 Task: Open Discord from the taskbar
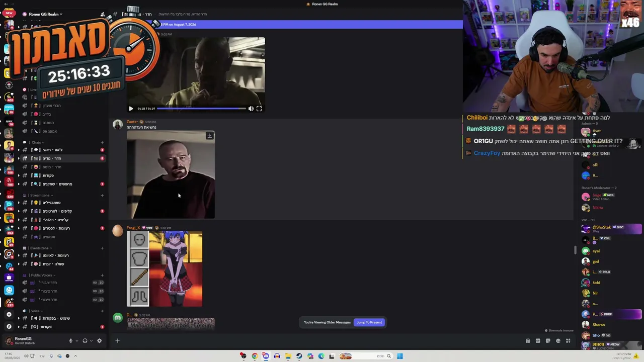[266, 356]
